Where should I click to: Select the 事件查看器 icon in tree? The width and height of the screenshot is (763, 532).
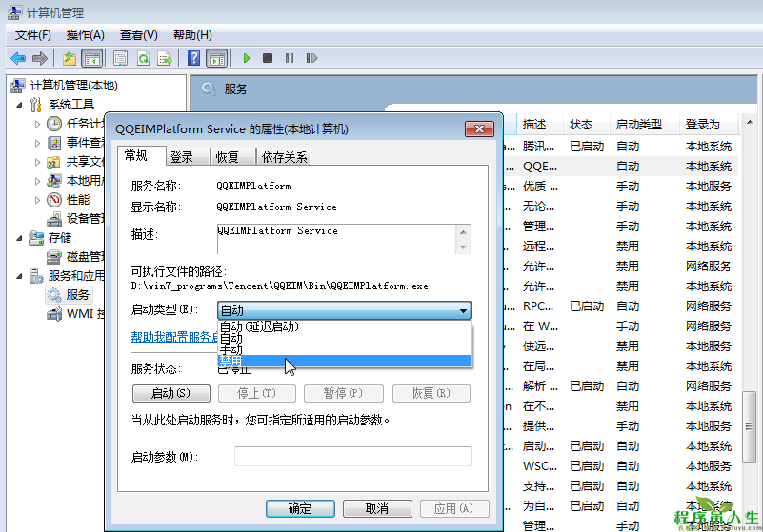54,143
